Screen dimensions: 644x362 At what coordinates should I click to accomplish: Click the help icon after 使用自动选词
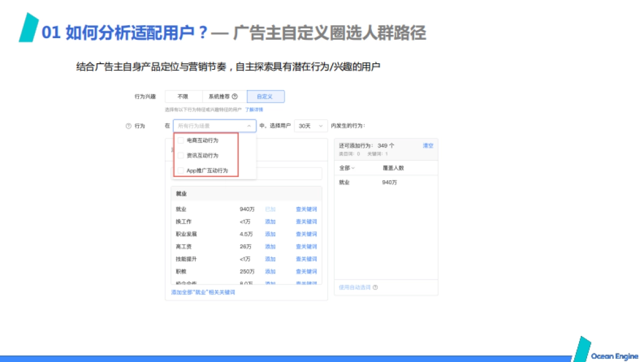[376, 287]
